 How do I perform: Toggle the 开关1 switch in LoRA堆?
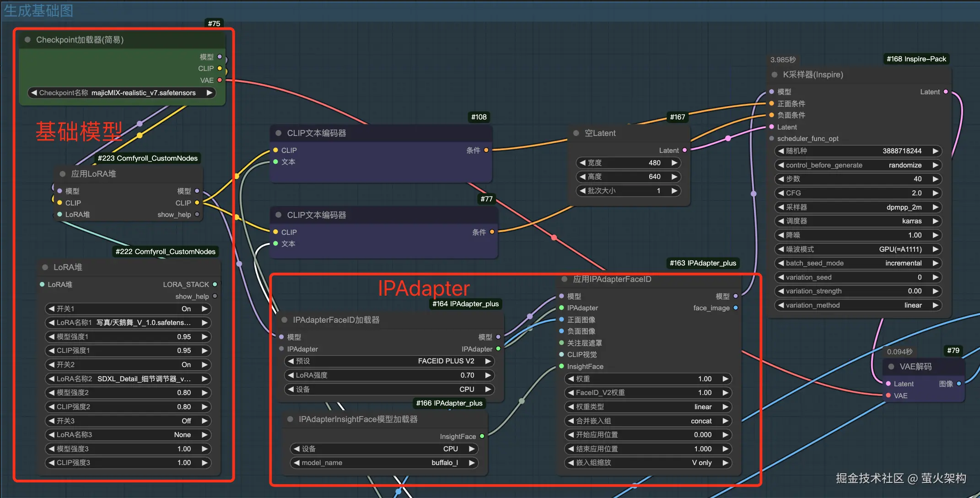[x=127, y=309]
